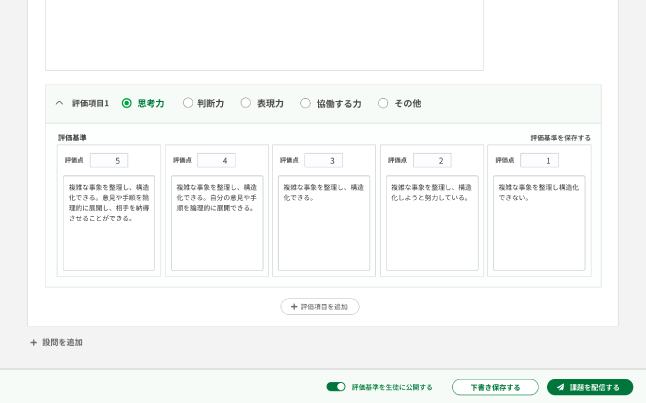This screenshot has height=403, width=646.
Task: Click the large empty text area at top
Action: pyautogui.click(x=264, y=35)
